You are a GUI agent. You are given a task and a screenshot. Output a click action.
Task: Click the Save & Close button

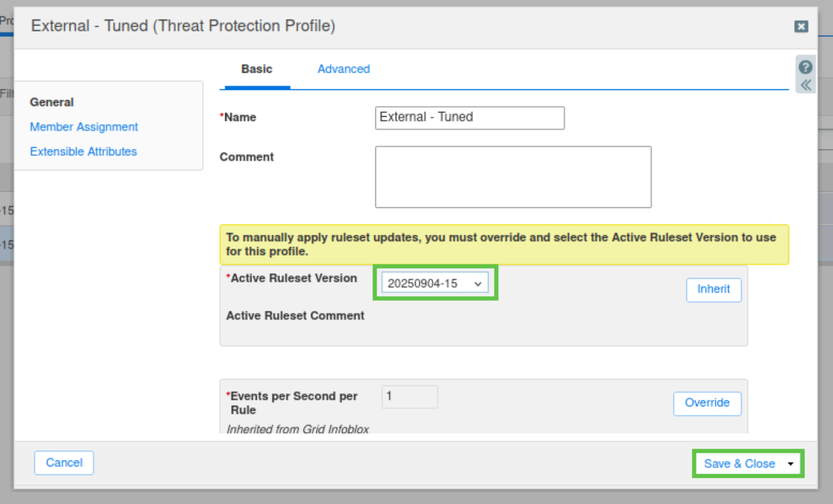(x=739, y=463)
